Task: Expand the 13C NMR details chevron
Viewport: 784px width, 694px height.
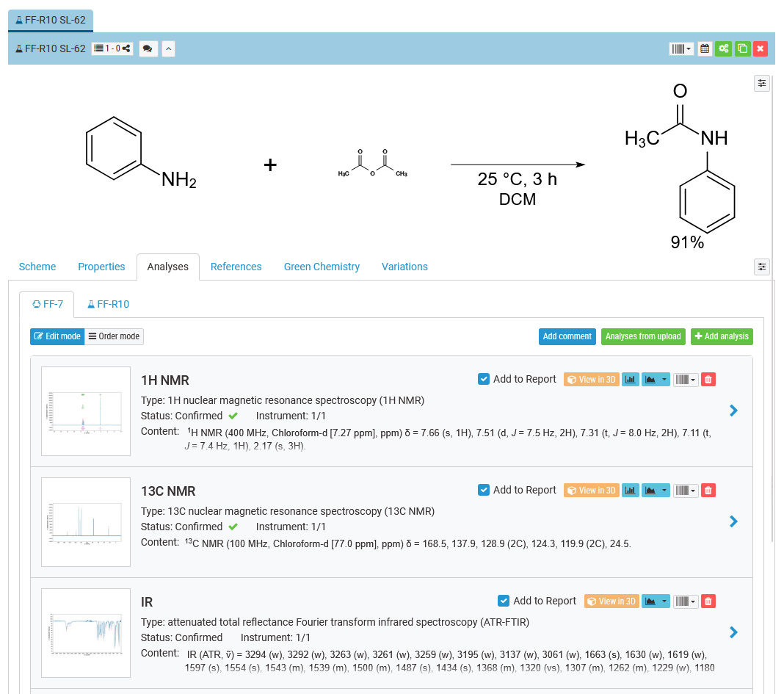Action: (733, 521)
